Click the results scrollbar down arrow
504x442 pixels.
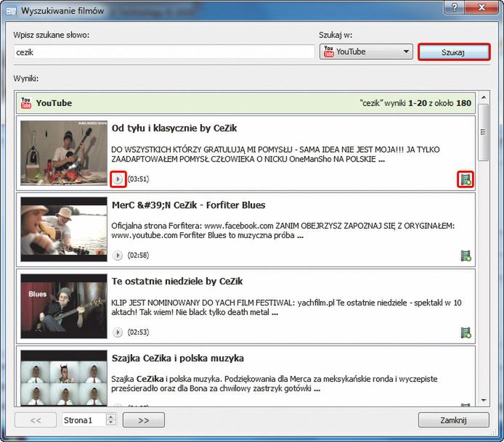(484, 400)
